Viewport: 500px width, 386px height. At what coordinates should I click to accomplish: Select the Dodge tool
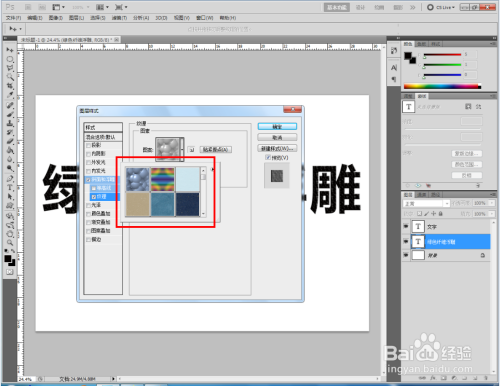coord(10,168)
